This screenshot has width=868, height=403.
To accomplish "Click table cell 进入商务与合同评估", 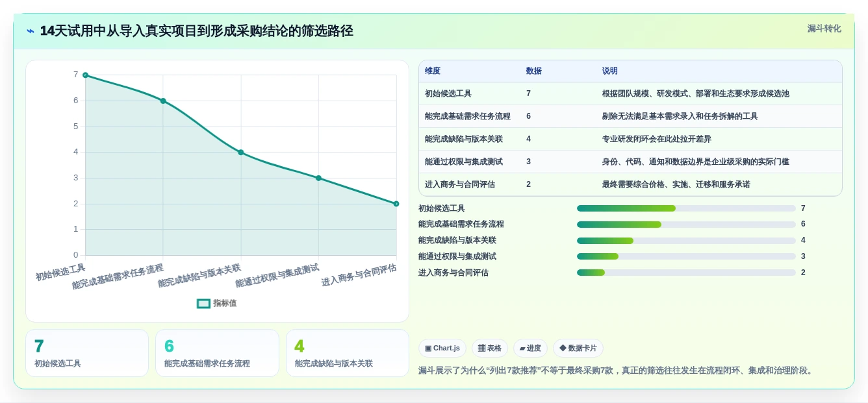I will click(x=460, y=184).
